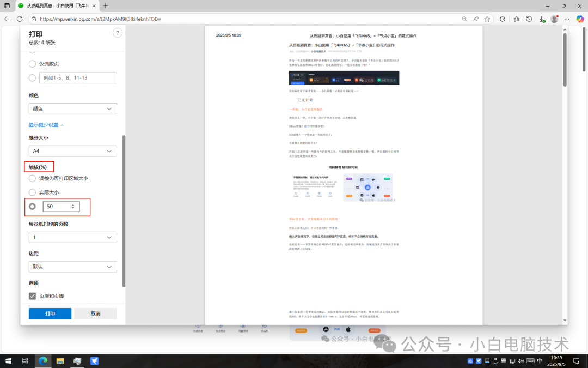Click the blue bird app on taskbar
Image resolution: width=588 pixels, height=368 pixels.
click(x=95, y=361)
